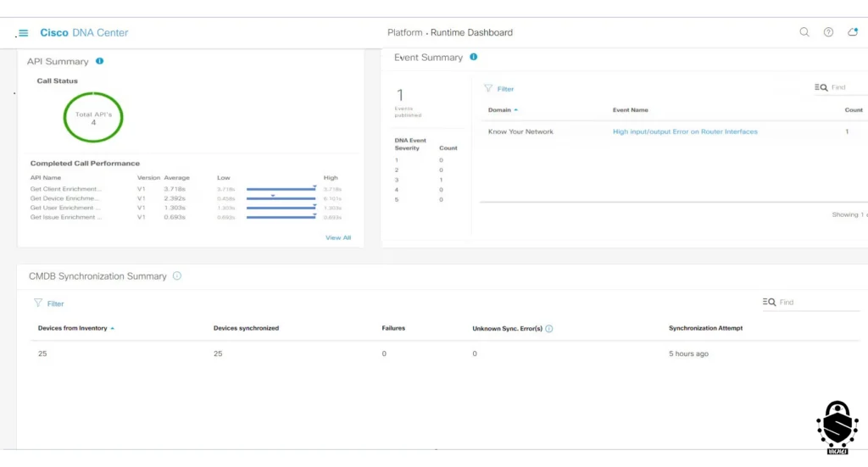Open Filter in Event Summary

[x=505, y=88]
